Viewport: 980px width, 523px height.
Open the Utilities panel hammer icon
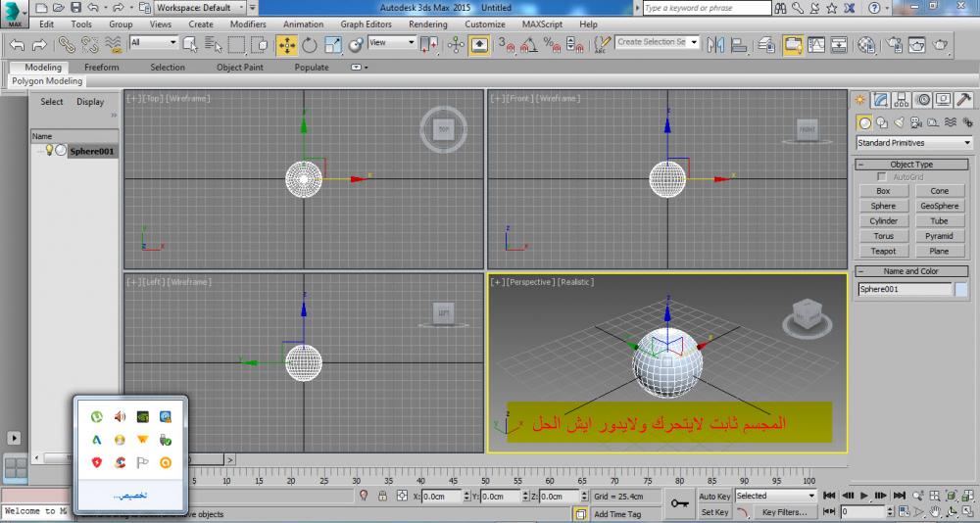[963, 100]
